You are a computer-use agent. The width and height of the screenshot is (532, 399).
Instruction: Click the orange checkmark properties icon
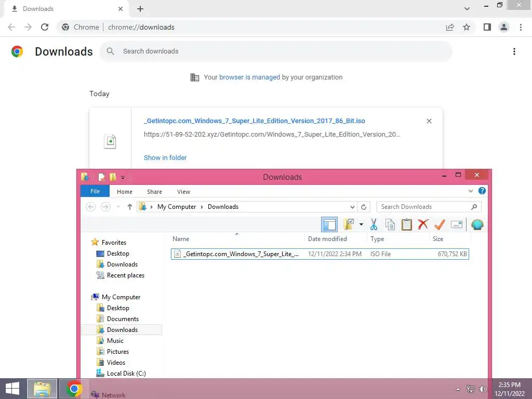tap(440, 224)
